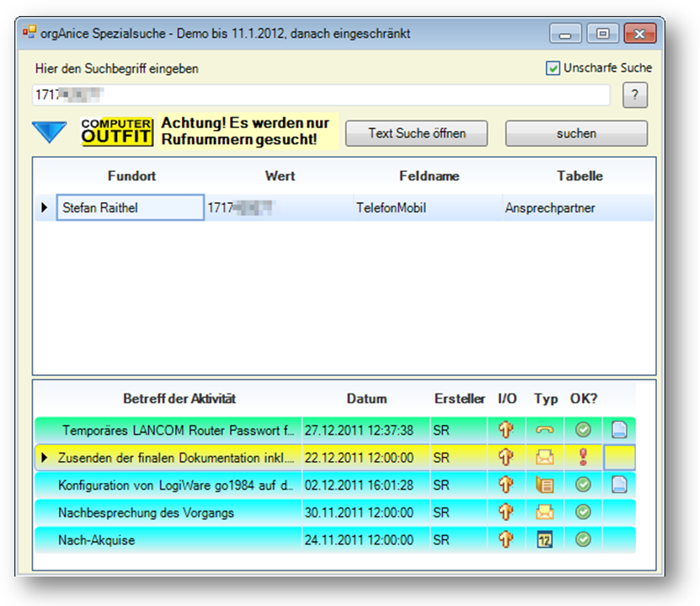Click date 24.11.2011 12:00:00 cell
The width and height of the screenshot is (700, 606).
(x=366, y=540)
